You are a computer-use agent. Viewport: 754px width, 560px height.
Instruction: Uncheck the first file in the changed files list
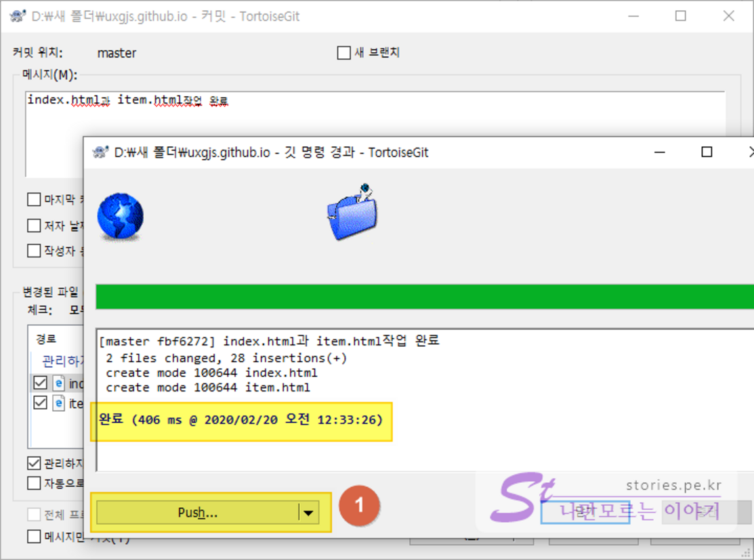40,383
